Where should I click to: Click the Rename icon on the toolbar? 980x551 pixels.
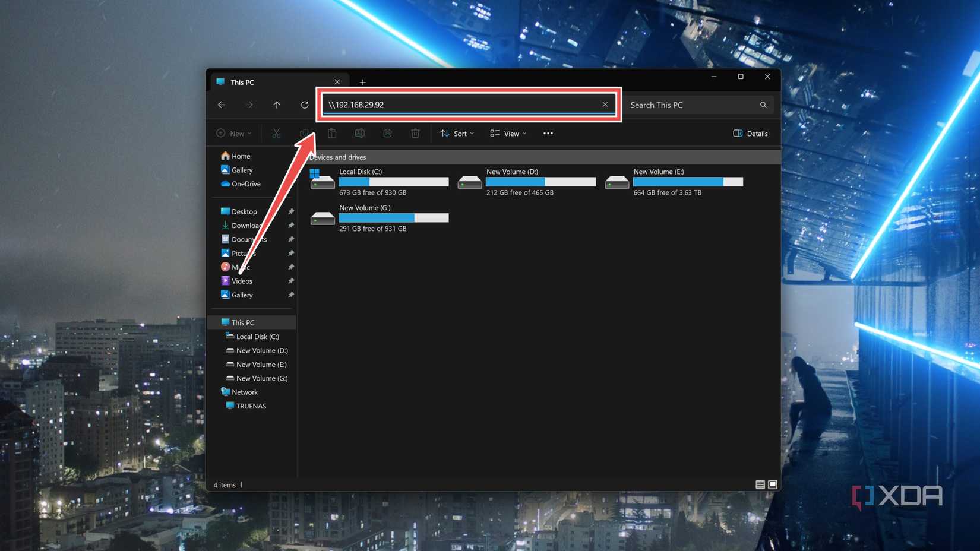click(x=359, y=133)
